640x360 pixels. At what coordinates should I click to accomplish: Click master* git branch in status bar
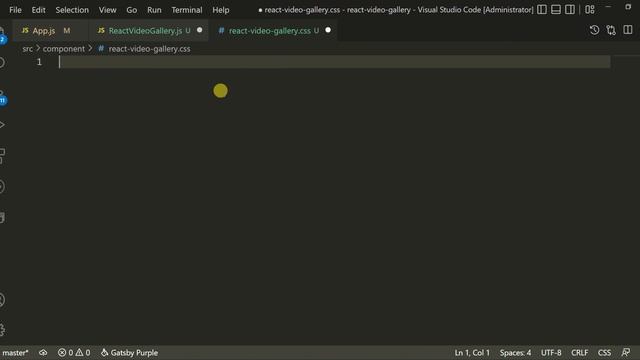click(x=15, y=353)
